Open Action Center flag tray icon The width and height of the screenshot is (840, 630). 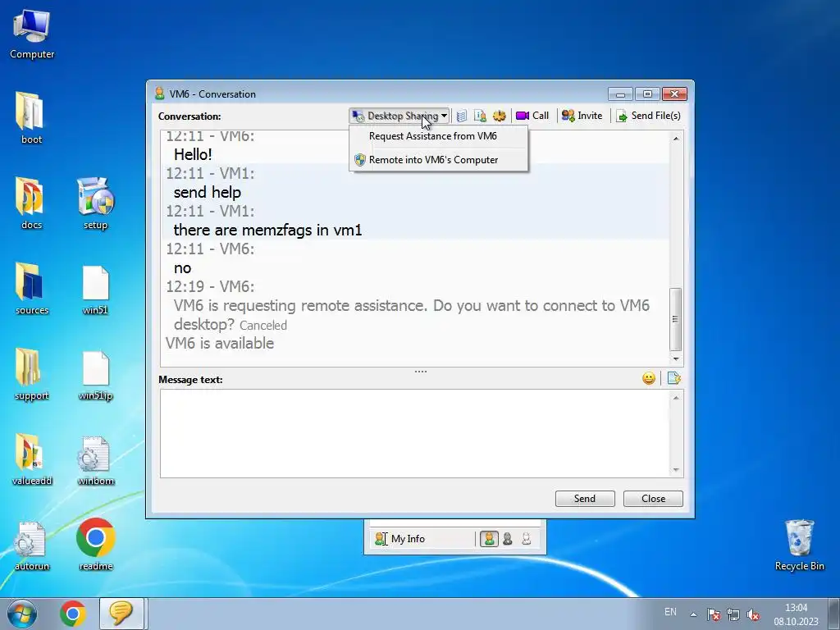(713, 614)
